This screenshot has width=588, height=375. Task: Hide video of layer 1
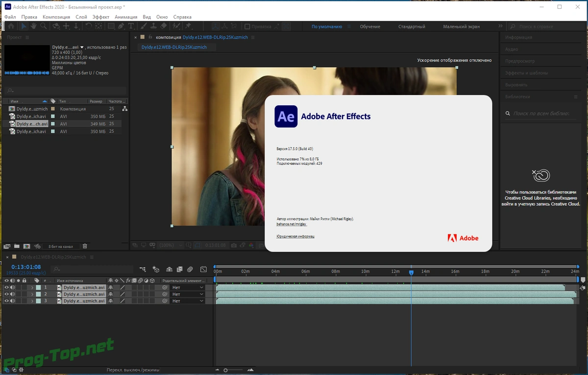pos(6,288)
